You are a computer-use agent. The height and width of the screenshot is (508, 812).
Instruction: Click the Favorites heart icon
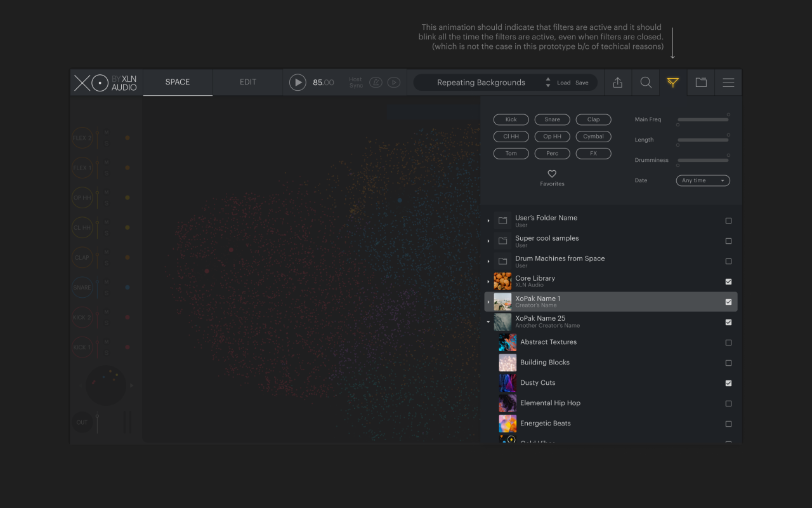(552, 174)
